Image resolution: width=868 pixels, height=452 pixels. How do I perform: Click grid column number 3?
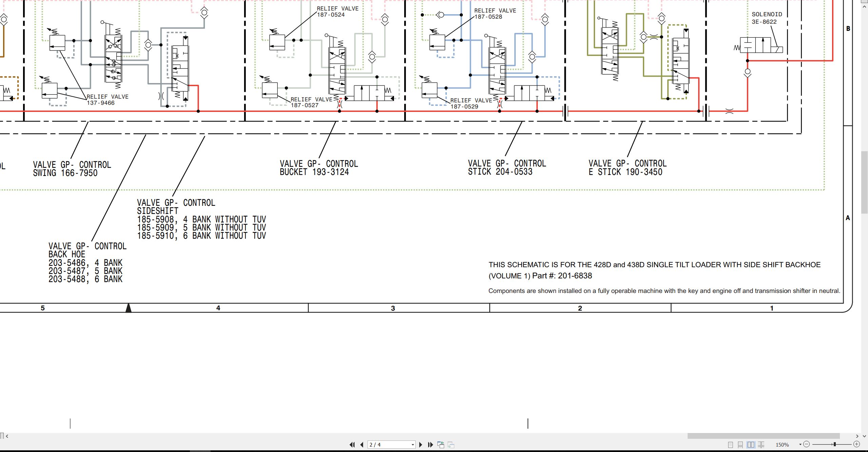393,308
